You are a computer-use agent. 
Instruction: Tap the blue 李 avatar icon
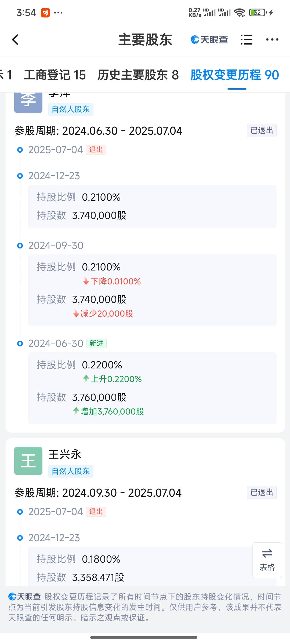coord(28,103)
